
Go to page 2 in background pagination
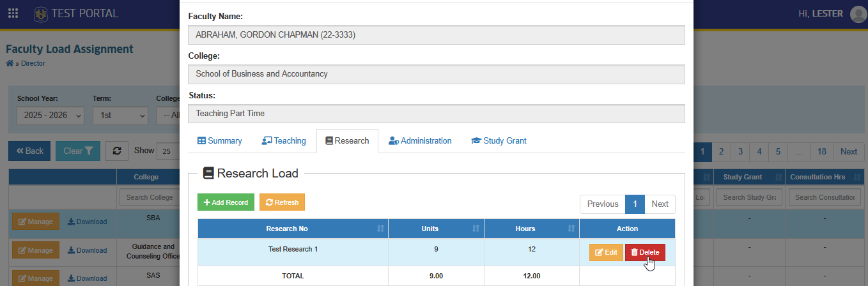point(721,151)
